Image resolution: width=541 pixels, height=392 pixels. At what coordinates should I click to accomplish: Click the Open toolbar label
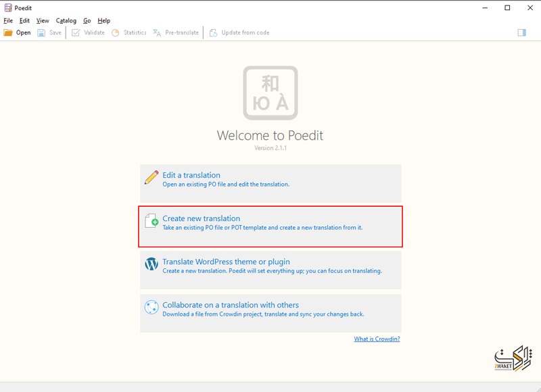(x=24, y=32)
